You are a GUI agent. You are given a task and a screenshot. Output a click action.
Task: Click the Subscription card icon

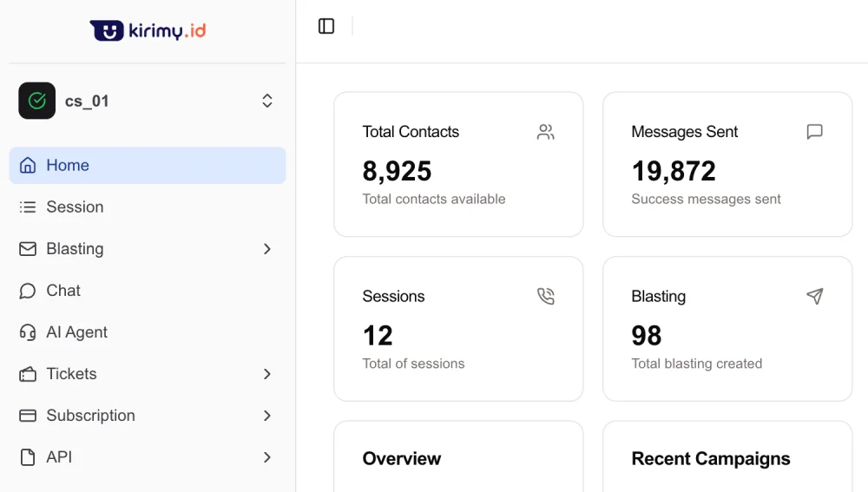(28, 416)
